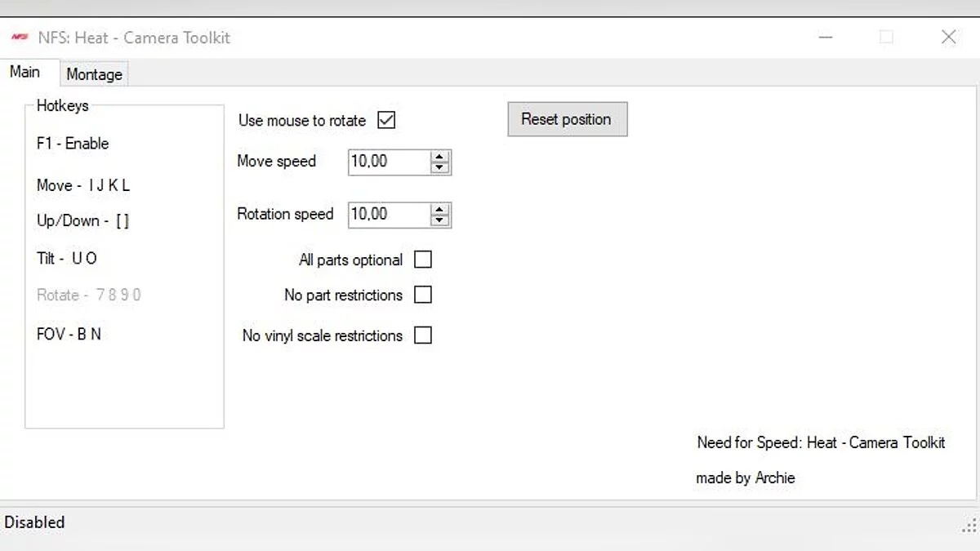The height and width of the screenshot is (551, 980).
Task: Enable the All parts optional checkbox
Action: click(x=423, y=260)
